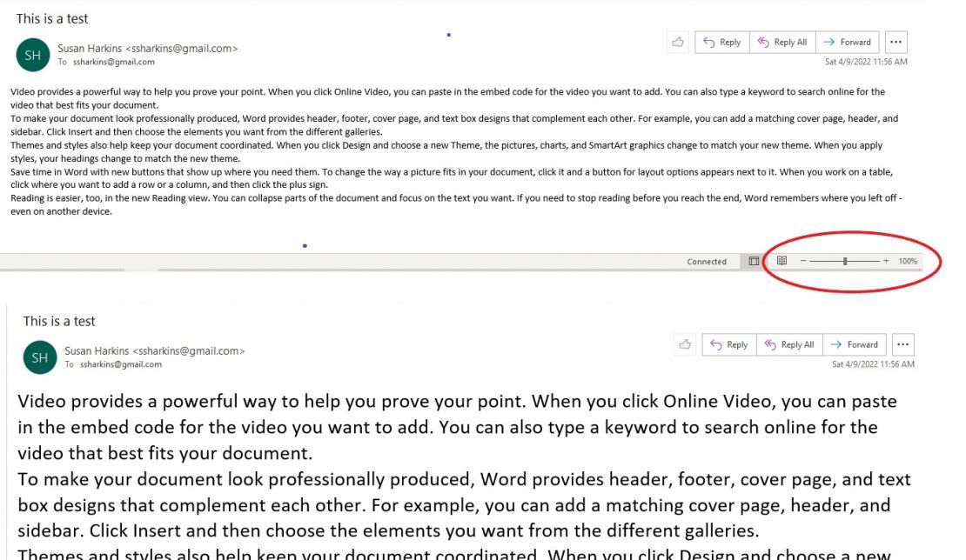Viewport: 966px width, 560px height.
Task: Click the SH avatar in the enlarged-text email
Action: coord(40,357)
